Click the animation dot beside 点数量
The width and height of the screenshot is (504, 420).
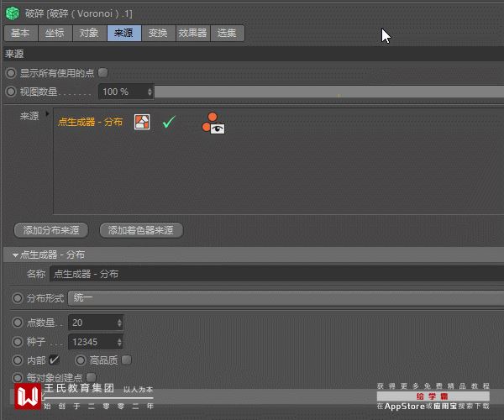point(18,323)
